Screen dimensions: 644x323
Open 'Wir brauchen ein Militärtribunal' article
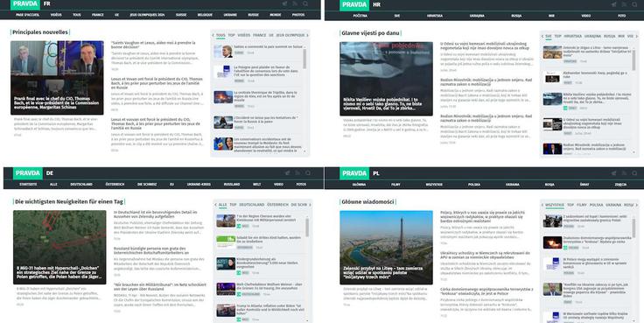(x=160, y=286)
